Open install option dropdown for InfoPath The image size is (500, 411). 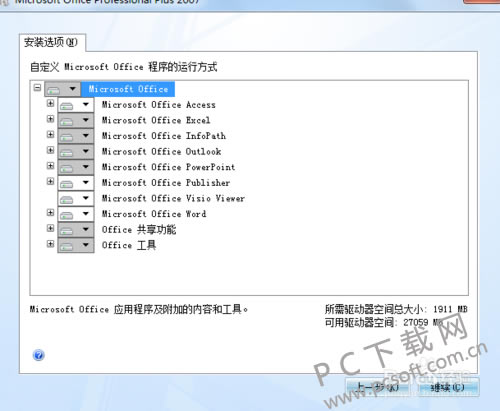click(76, 136)
